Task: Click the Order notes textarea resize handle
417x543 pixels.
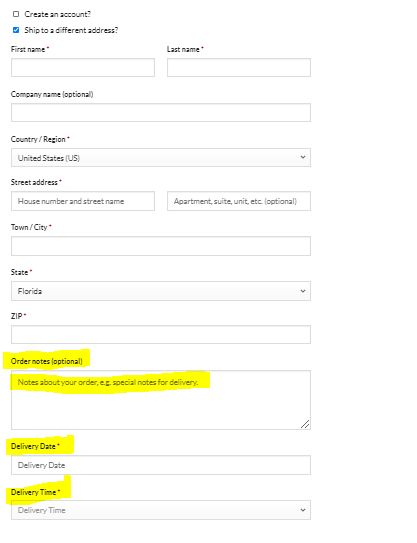Action: pos(305,424)
